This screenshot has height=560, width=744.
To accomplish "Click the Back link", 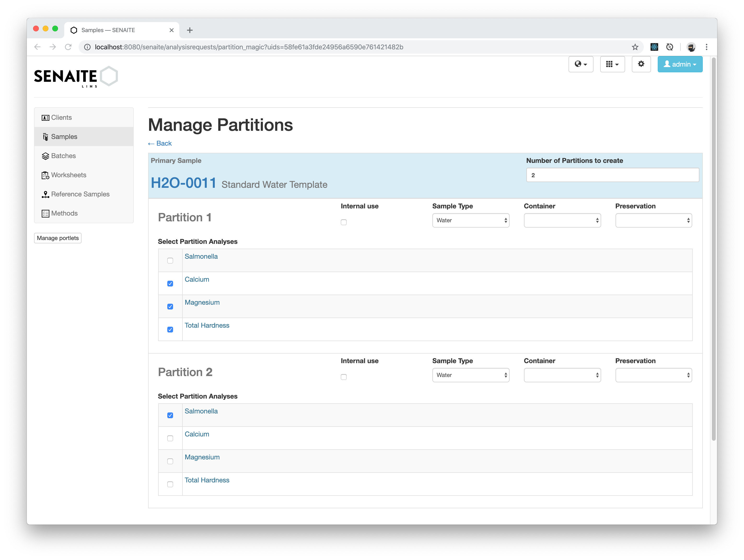I will [x=159, y=143].
